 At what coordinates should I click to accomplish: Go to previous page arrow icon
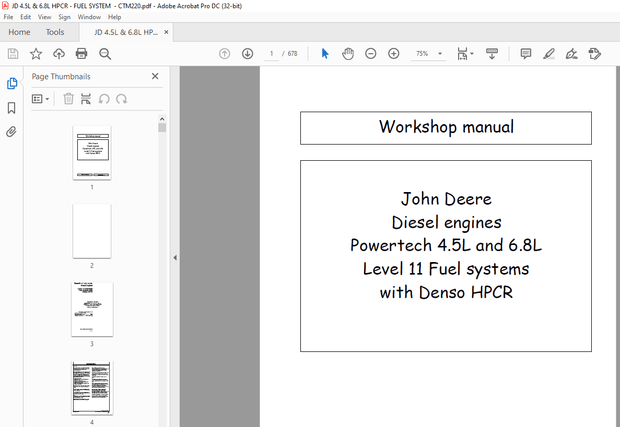(225, 53)
